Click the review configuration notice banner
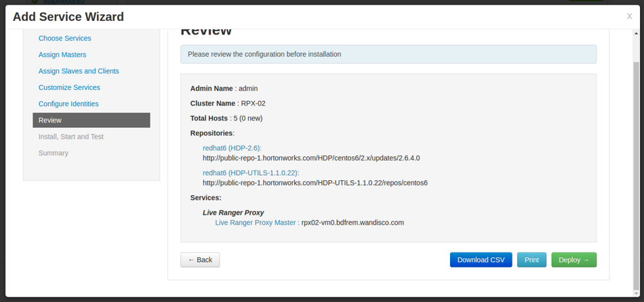 [388, 54]
